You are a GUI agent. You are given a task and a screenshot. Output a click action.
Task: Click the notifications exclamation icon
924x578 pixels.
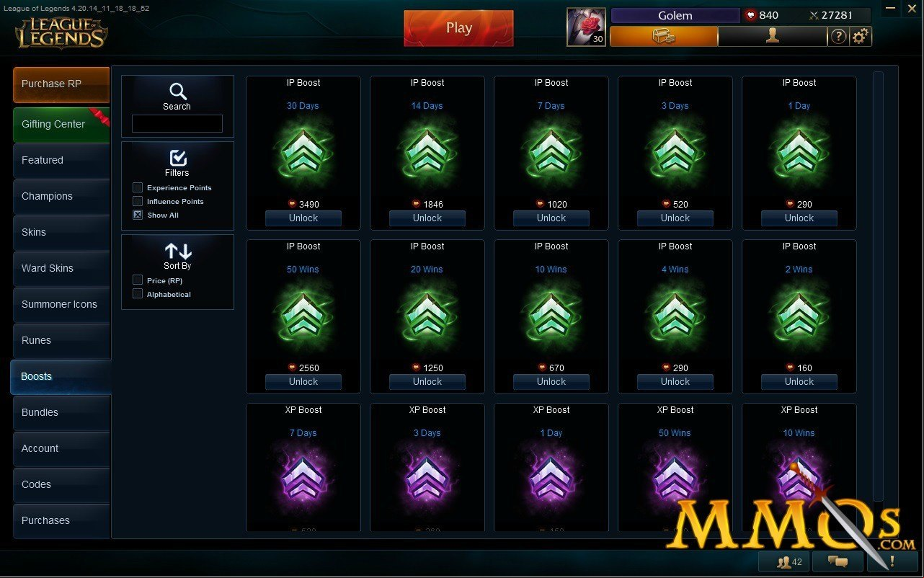pyautogui.click(x=892, y=561)
